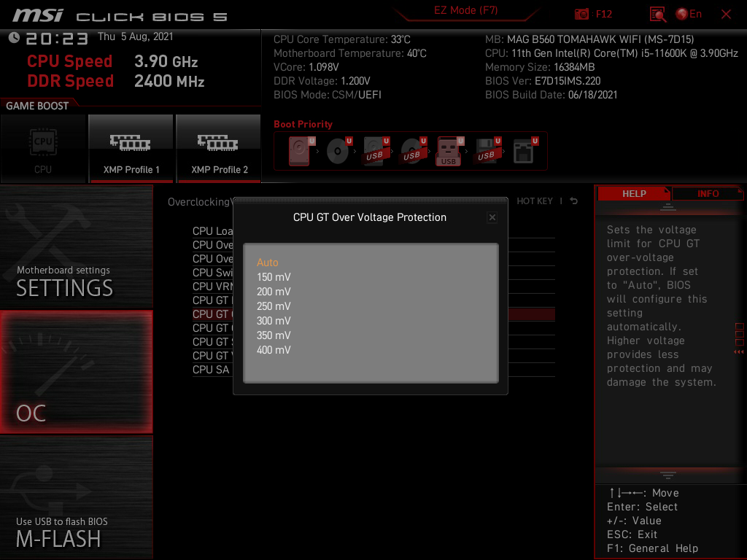
Task: Open the BIOS search magnifier icon
Action: 658,15
